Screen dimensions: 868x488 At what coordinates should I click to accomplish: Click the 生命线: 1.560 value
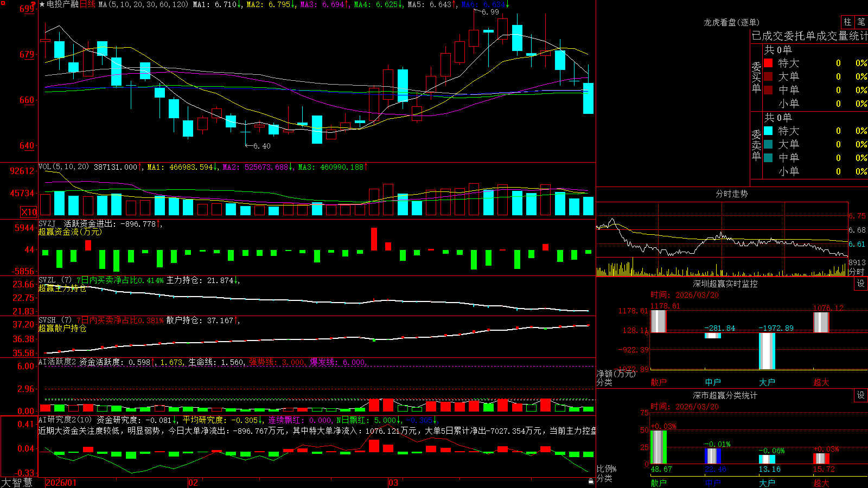click(216, 362)
